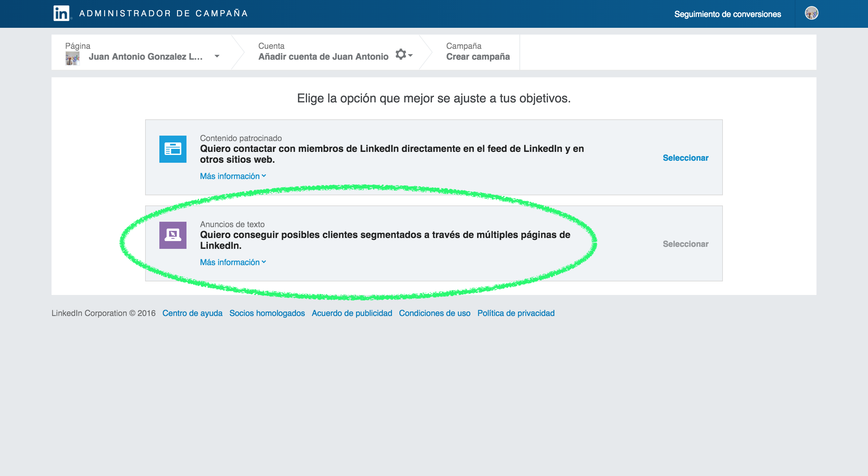Open Juan Antonio Gonzalez L... page selector
868x476 pixels.
[146, 57]
